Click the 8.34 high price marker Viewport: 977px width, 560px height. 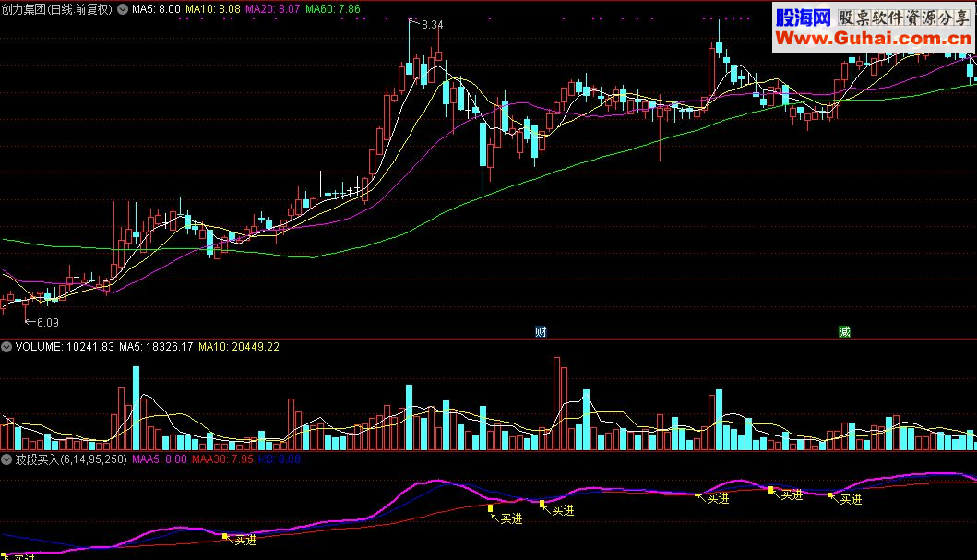click(432, 25)
